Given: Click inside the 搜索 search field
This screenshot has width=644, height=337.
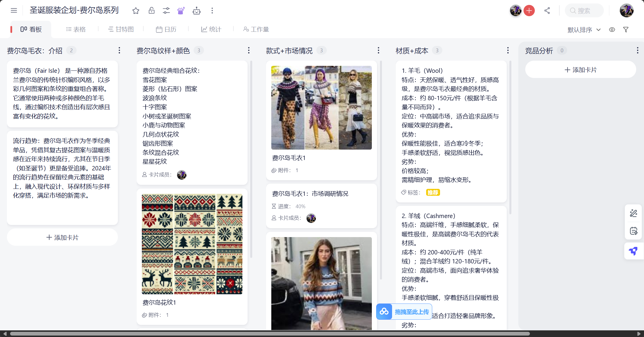Looking at the screenshot, I should 584,10.
